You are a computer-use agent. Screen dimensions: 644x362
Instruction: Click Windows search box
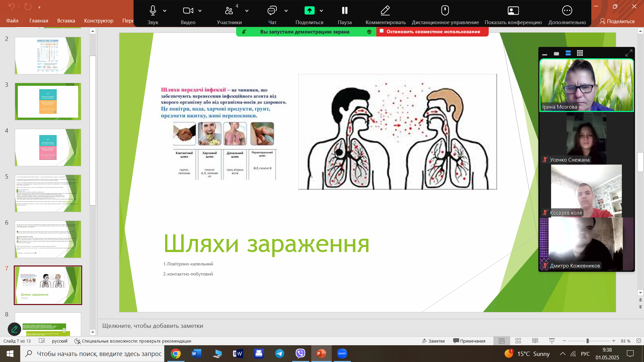coord(92,354)
